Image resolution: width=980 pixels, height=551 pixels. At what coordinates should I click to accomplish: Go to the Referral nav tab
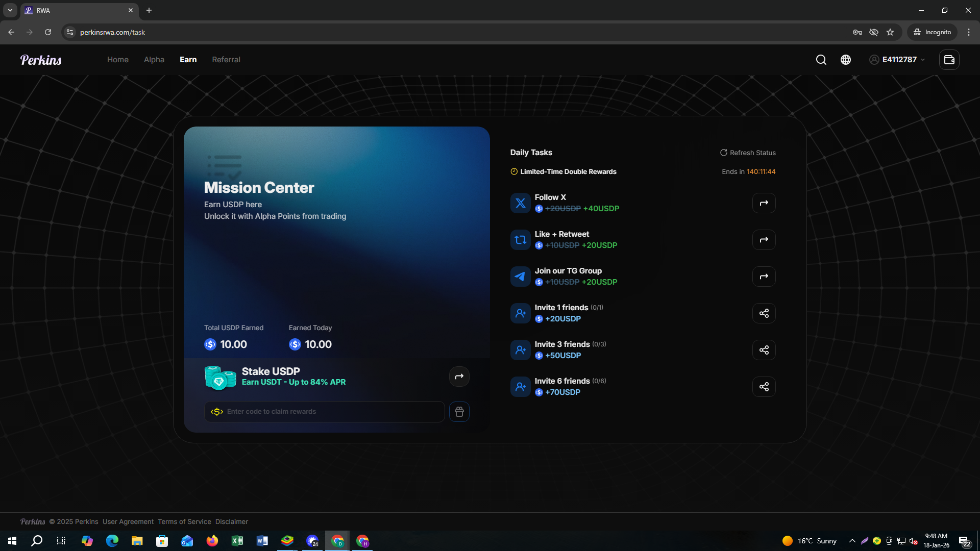pyautogui.click(x=226, y=60)
